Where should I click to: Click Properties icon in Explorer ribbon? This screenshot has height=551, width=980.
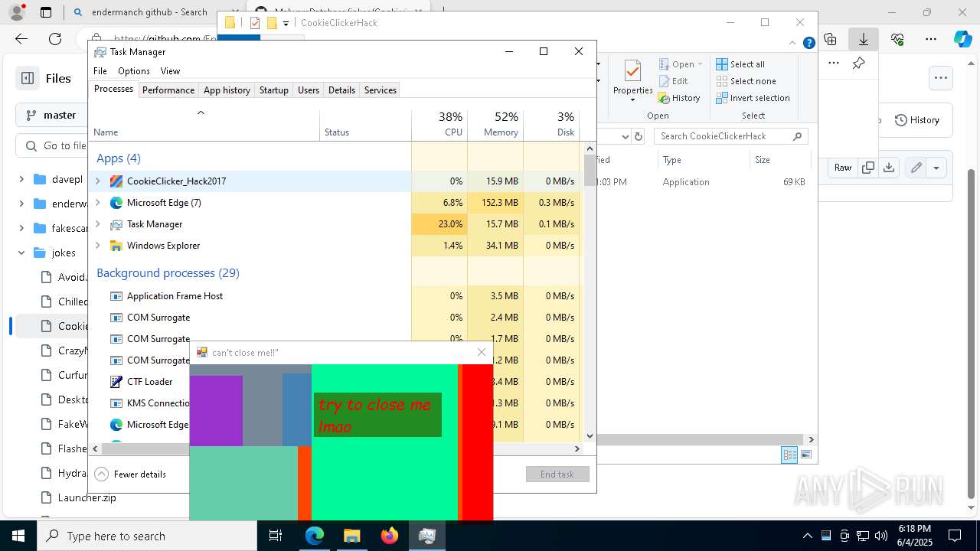point(632,71)
